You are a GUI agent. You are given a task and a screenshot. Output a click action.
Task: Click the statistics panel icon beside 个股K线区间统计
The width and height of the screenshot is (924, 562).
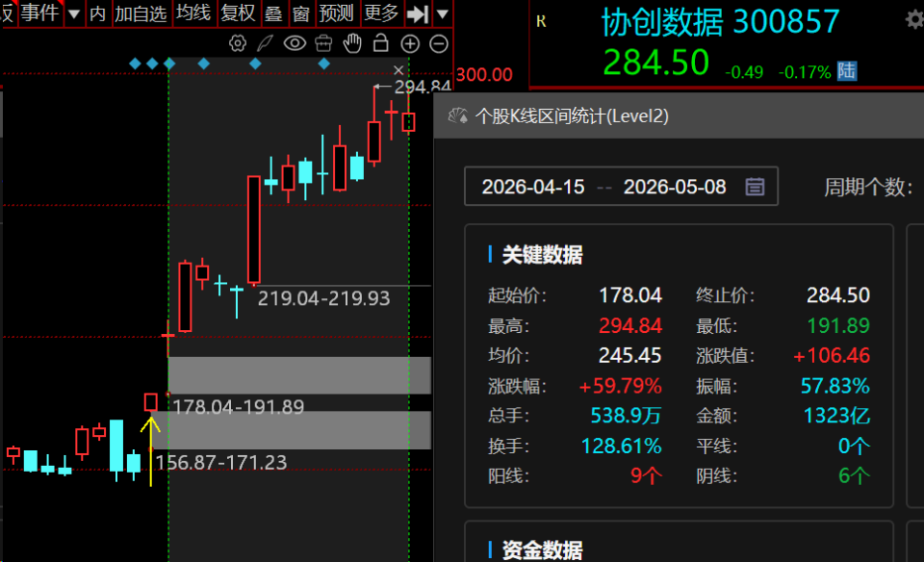click(x=458, y=115)
